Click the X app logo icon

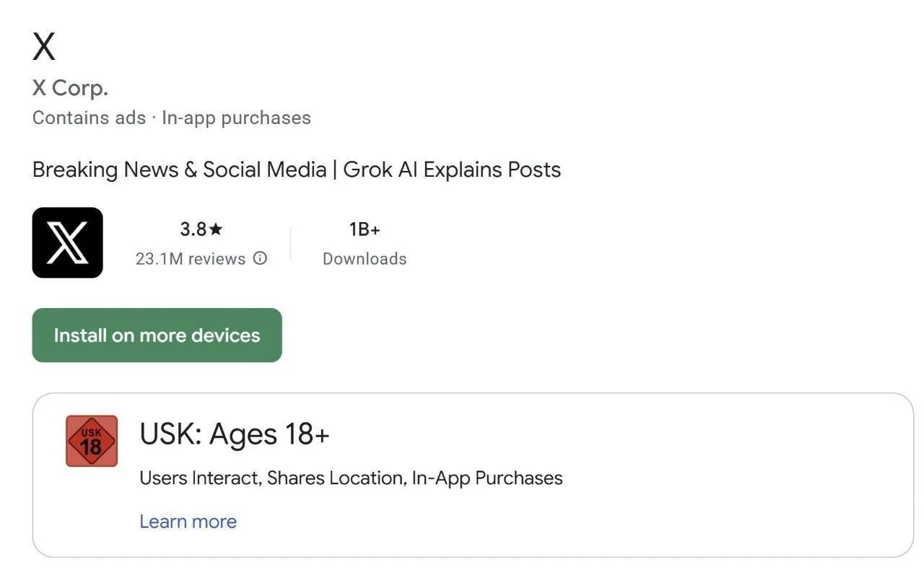click(x=68, y=242)
